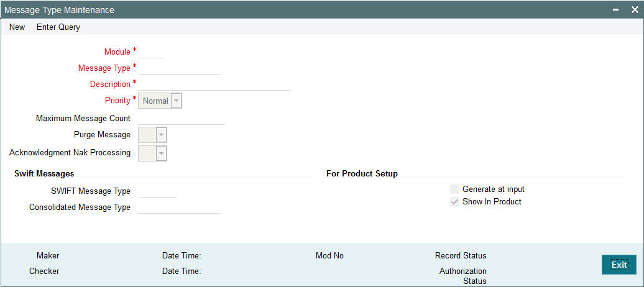Open the Acknowledgment Nak Processing dropdown
Image resolution: width=644 pixels, height=287 pixels.
pyautogui.click(x=153, y=153)
